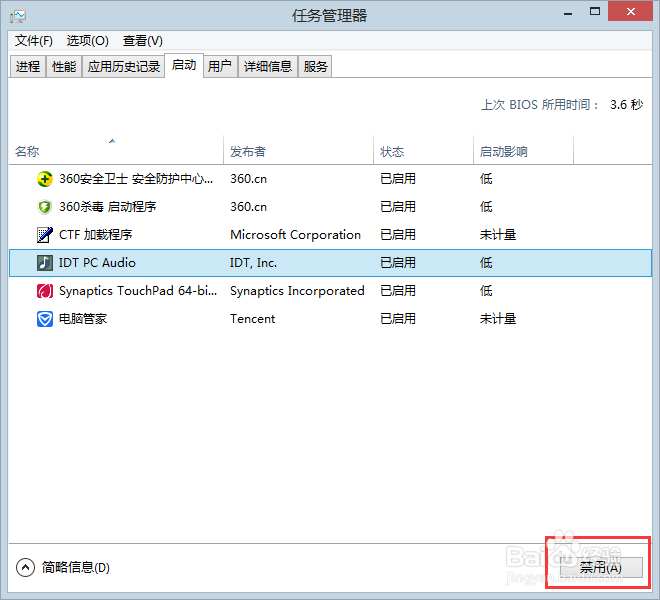Viewport: 660px width, 600px height.
Task: Select the 360杀毒 启动程序 entry
Action: click(x=107, y=207)
